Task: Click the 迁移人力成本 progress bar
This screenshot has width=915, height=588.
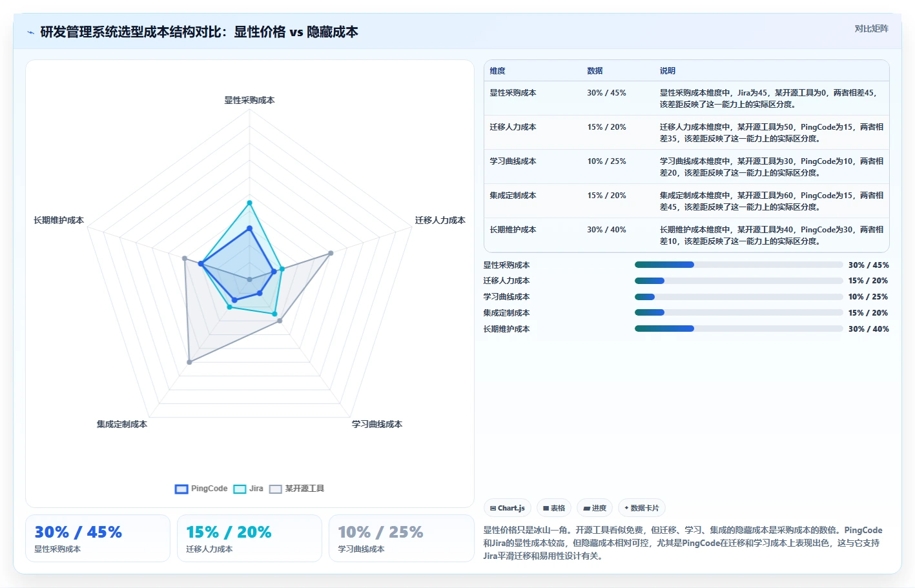Action: coord(739,281)
